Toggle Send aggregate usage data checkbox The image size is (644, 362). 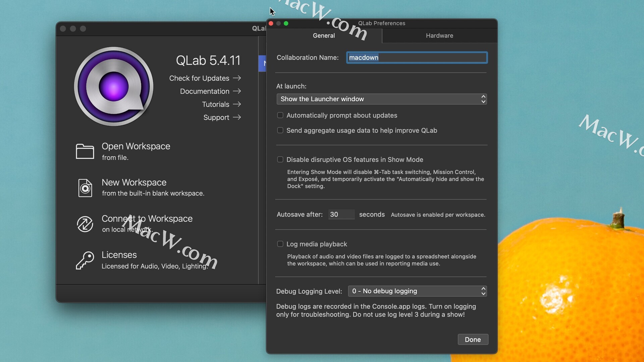[x=280, y=130]
